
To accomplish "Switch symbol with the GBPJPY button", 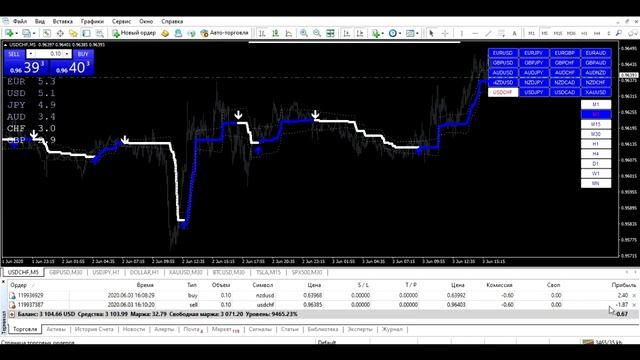I will 534,63.
